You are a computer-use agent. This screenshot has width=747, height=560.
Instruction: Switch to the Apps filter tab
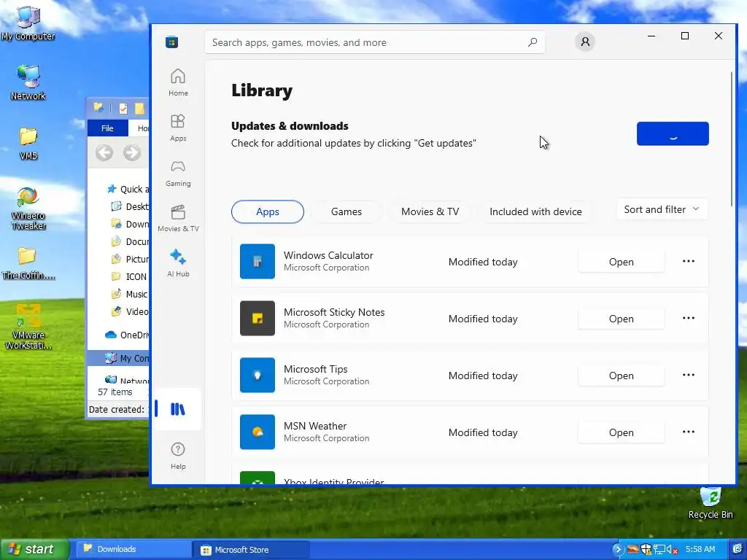pyautogui.click(x=267, y=212)
